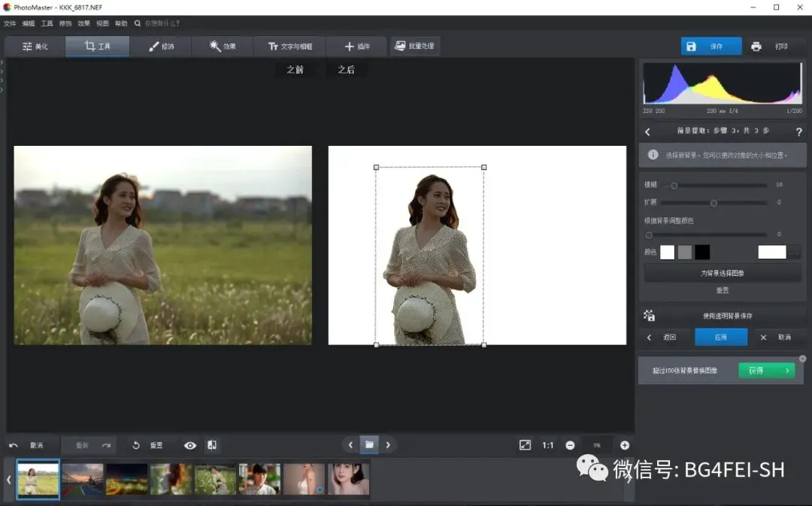
Task: Click the blue 应用 (Apply) button
Action: click(x=720, y=338)
